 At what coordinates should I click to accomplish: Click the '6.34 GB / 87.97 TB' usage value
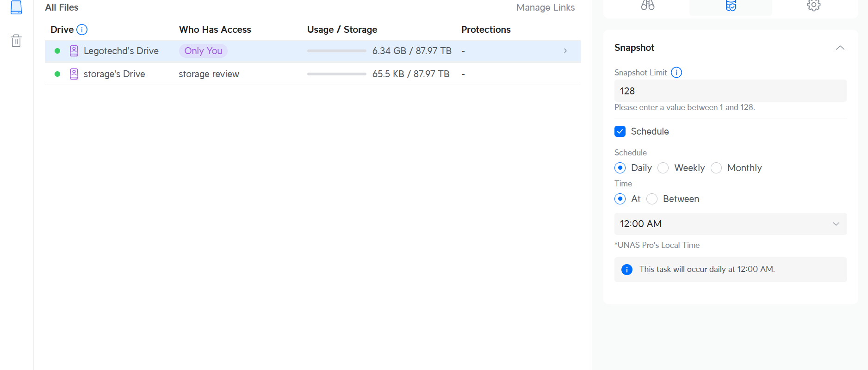pos(412,51)
